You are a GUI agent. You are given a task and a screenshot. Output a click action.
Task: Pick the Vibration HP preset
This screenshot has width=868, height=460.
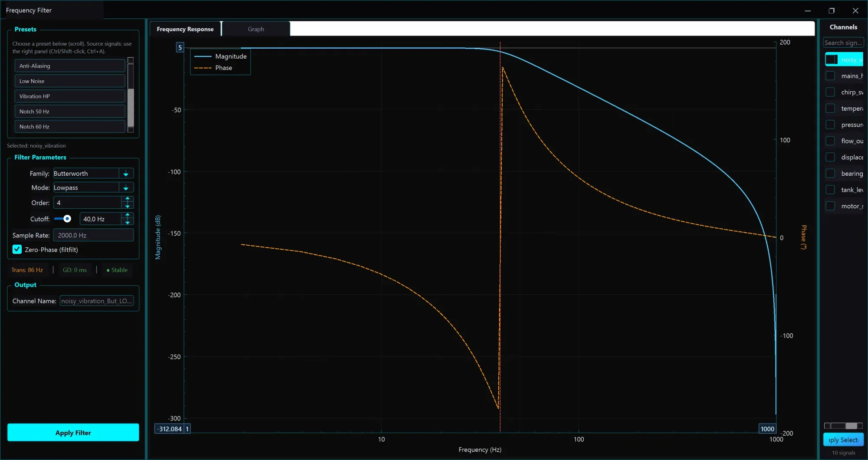pyautogui.click(x=69, y=96)
